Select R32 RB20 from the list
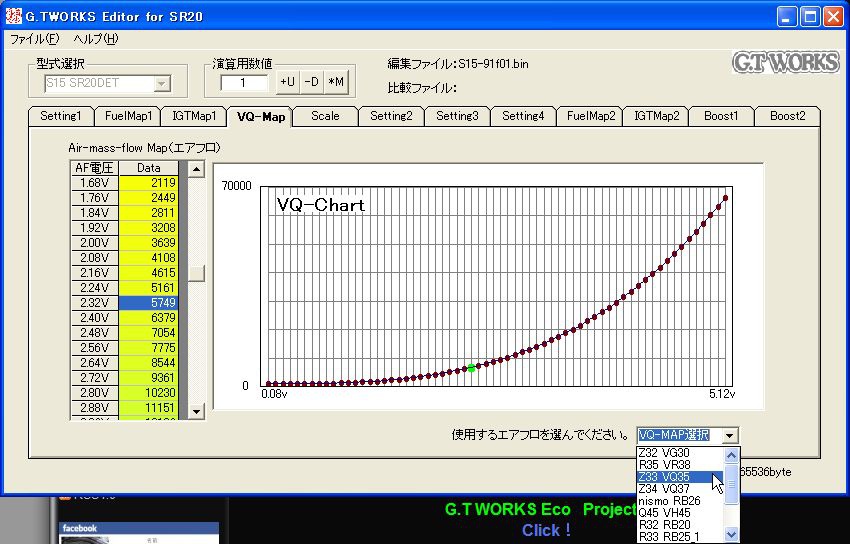Screen dimensions: 850x544 (680, 524)
